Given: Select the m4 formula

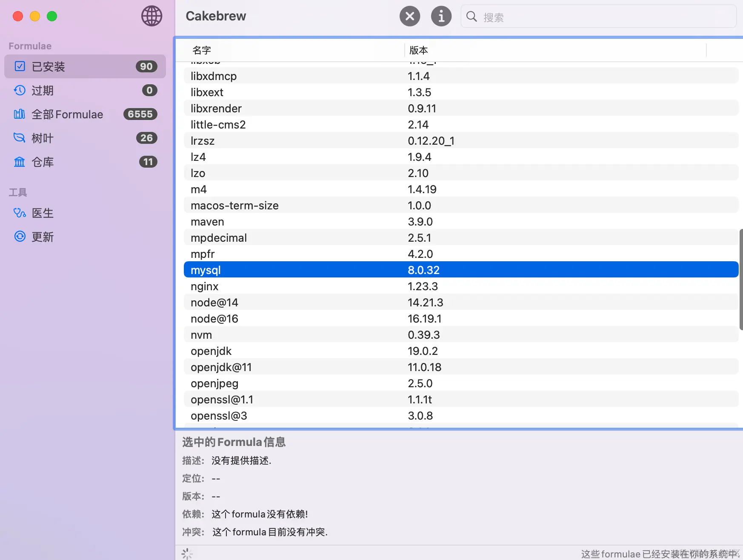Looking at the screenshot, I should point(461,189).
